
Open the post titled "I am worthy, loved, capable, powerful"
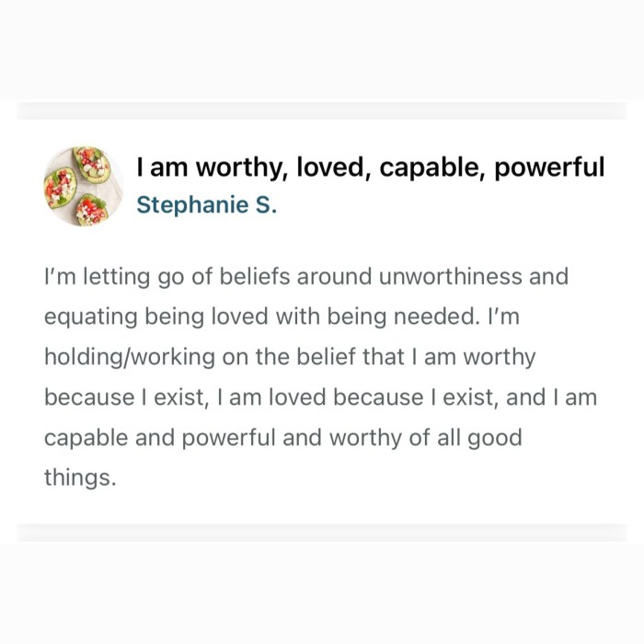(370, 167)
